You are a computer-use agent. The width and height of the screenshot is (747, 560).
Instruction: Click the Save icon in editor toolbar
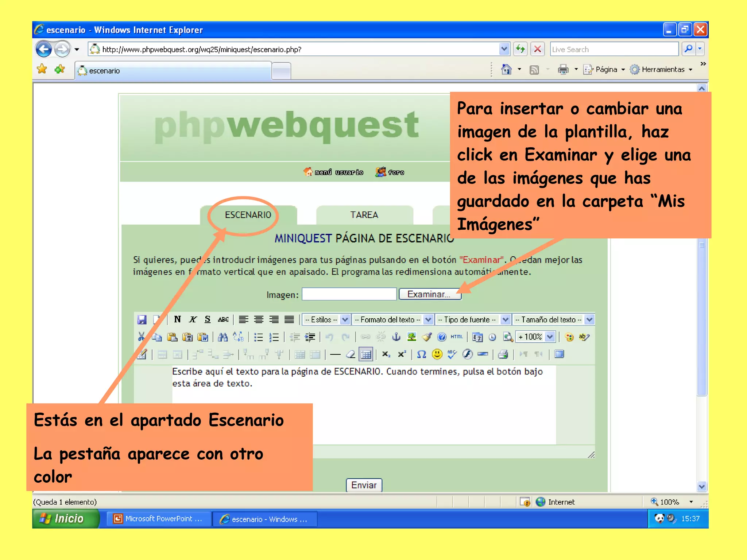tap(142, 320)
